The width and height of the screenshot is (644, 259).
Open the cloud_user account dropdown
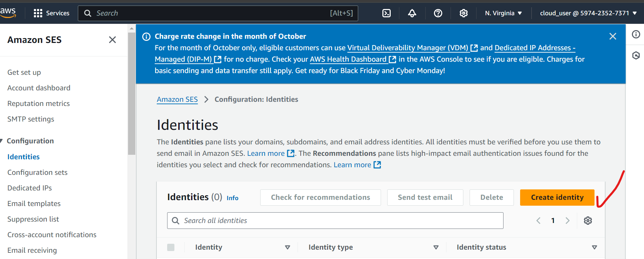[x=588, y=13]
